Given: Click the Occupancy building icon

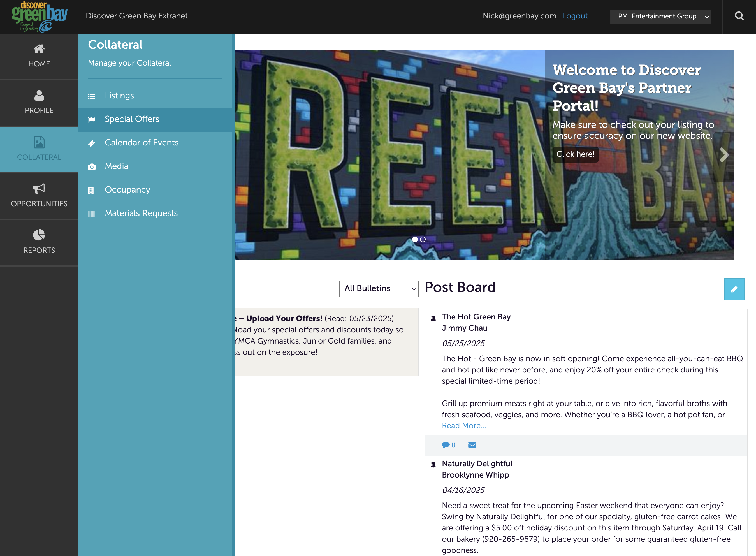Looking at the screenshot, I should [91, 191].
